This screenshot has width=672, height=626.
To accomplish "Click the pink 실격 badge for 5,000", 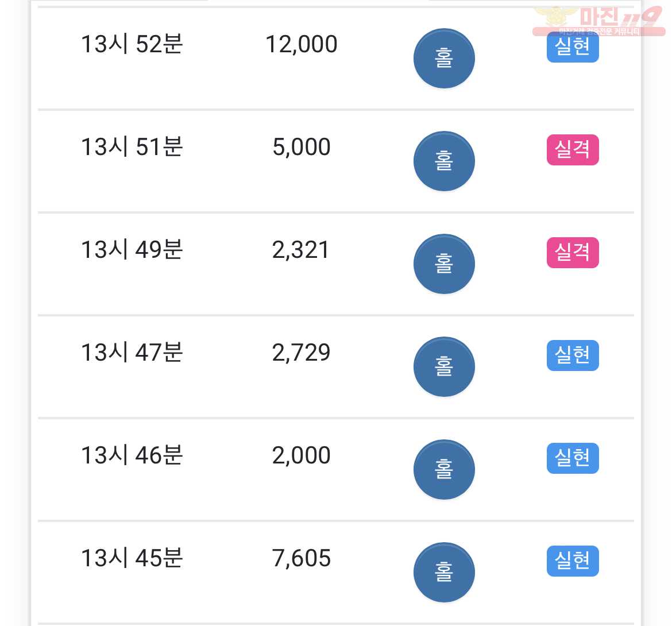I will click(x=573, y=149).
